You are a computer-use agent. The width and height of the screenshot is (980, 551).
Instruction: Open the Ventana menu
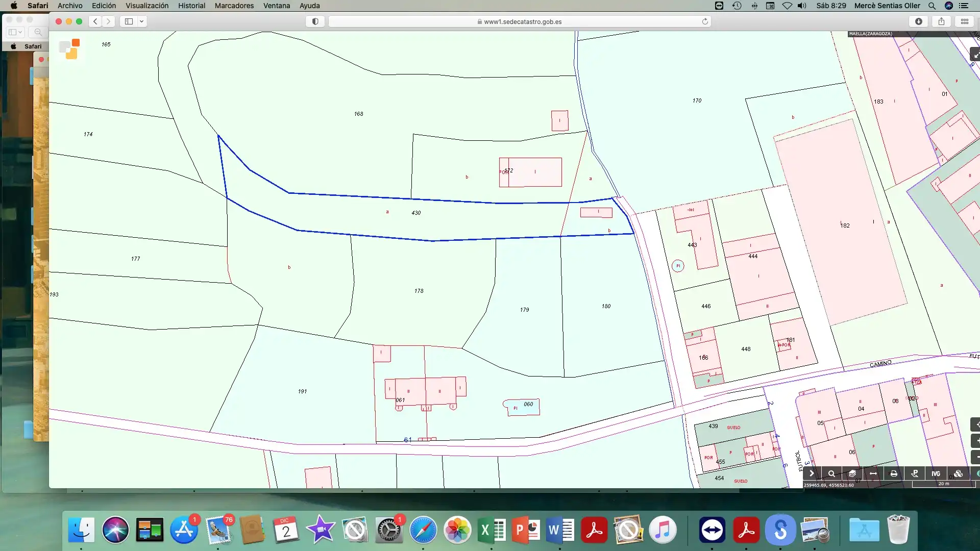click(x=277, y=6)
